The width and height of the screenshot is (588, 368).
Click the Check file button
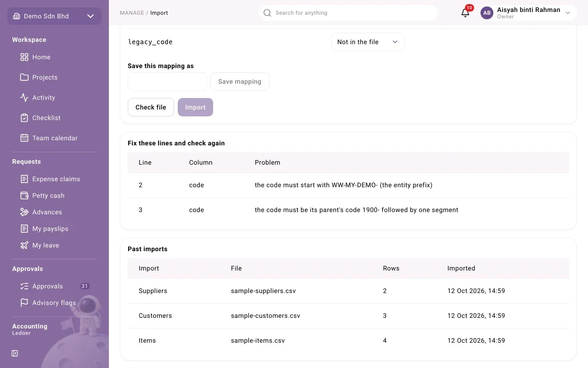[x=151, y=107]
